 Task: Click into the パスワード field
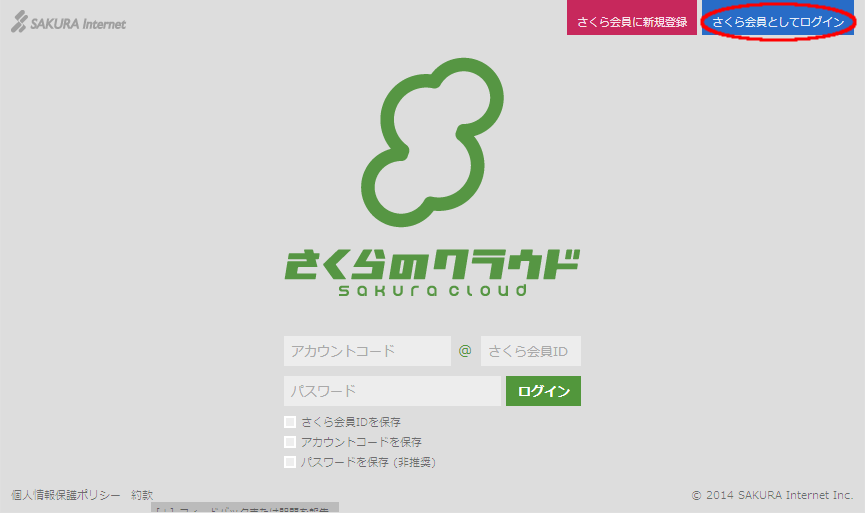[x=392, y=391]
